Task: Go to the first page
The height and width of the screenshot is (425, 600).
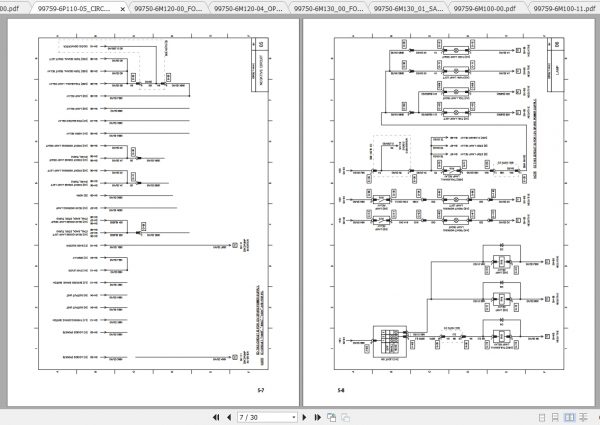Action: pyautogui.click(x=216, y=417)
